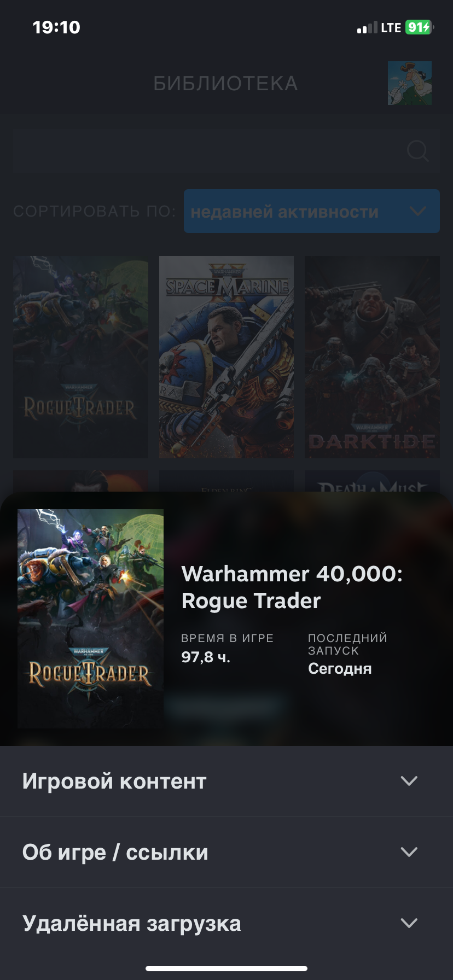Tap the БИБЛИОТЕКА header title
453x980 pixels.
225,84
